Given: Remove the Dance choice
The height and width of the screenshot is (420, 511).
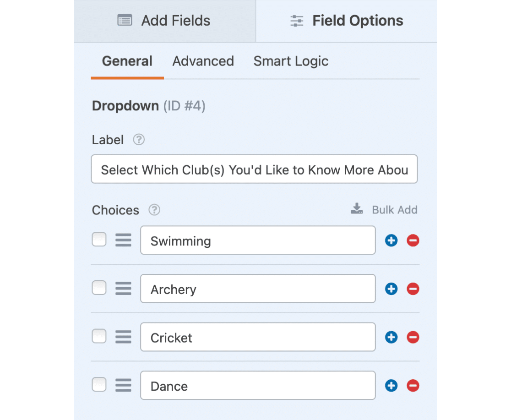Looking at the screenshot, I should 413,386.
